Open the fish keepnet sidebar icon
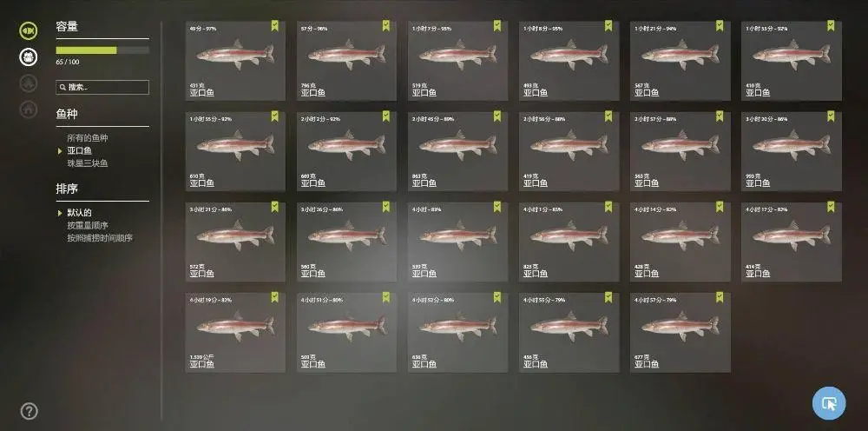The height and width of the screenshot is (431, 868). pos(29,30)
